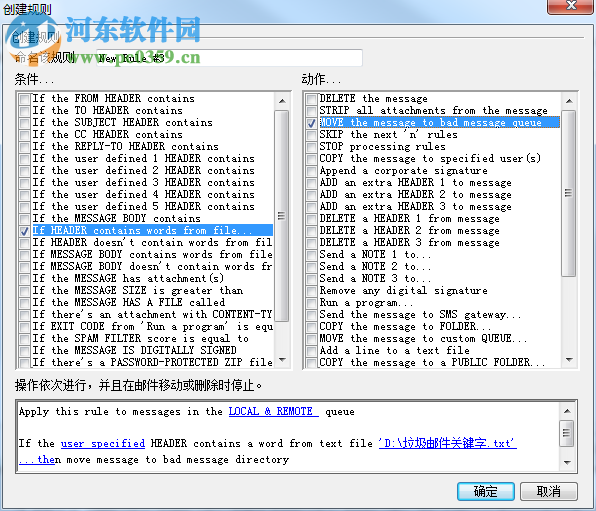Image resolution: width=596 pixels, height=511 pixels.
Task: Check 'Run a program...' action
Action: (x=311, y=303)
